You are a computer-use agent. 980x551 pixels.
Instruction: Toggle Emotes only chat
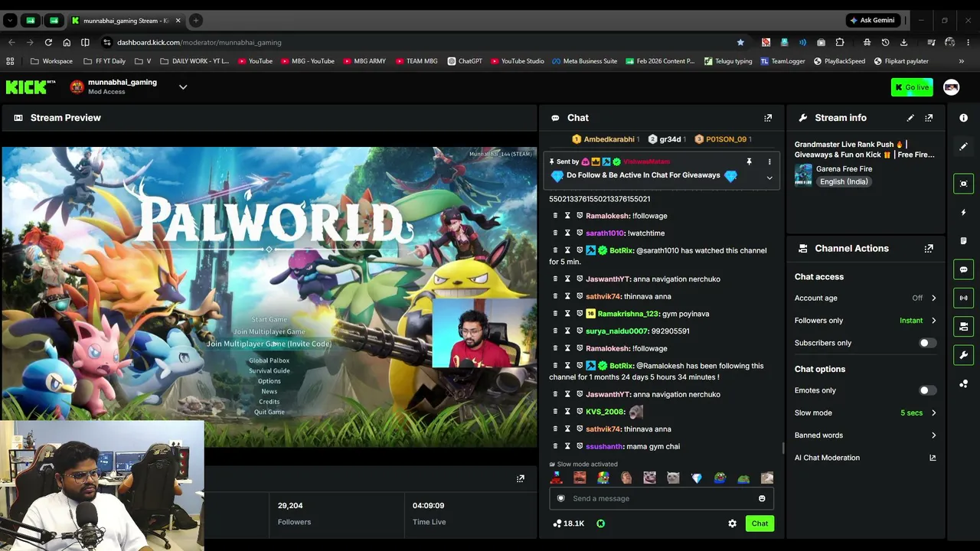(x=927, y=390)
